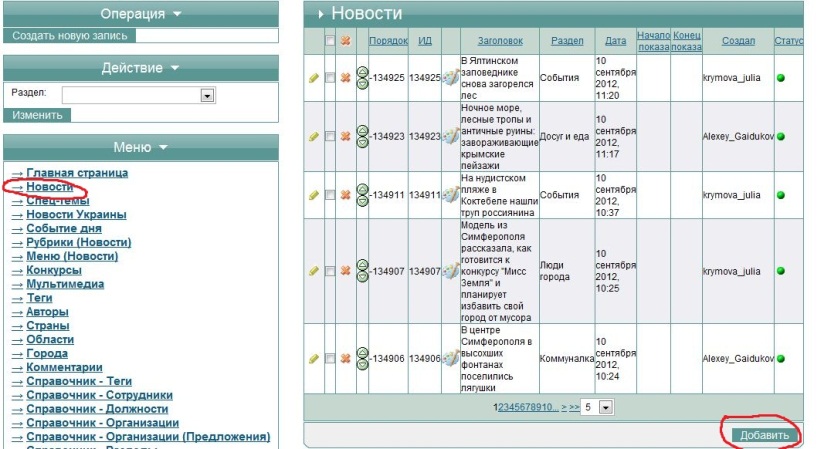This screenshot has height=449, width=824.
Task: Jump to last page with >> link
Action: (x=574, y=407)
